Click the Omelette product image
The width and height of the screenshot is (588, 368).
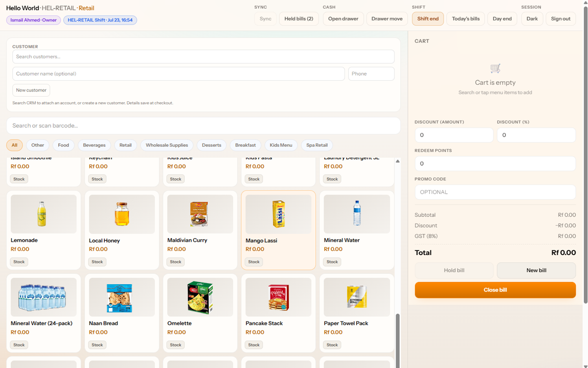point(200,297)
